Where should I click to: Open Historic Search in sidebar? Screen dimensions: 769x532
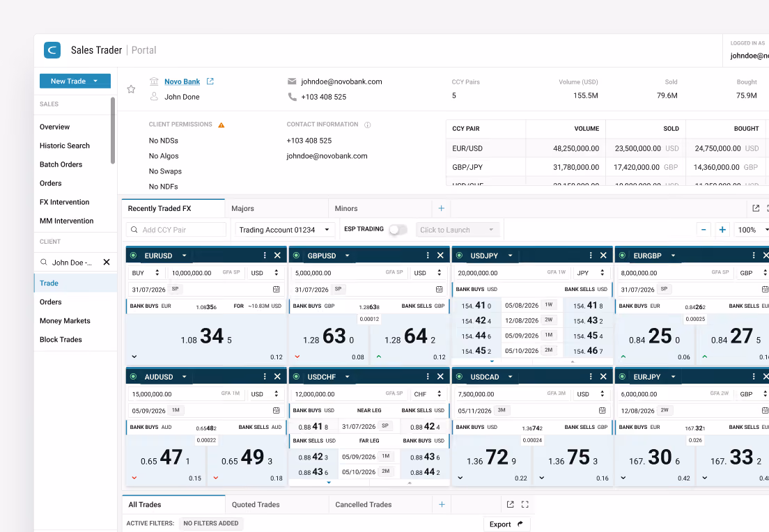[65, 146]
